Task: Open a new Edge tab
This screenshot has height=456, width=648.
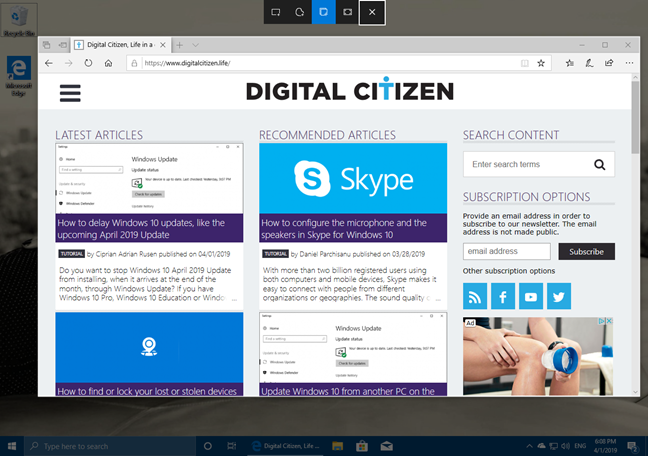Action: point(179,45)
